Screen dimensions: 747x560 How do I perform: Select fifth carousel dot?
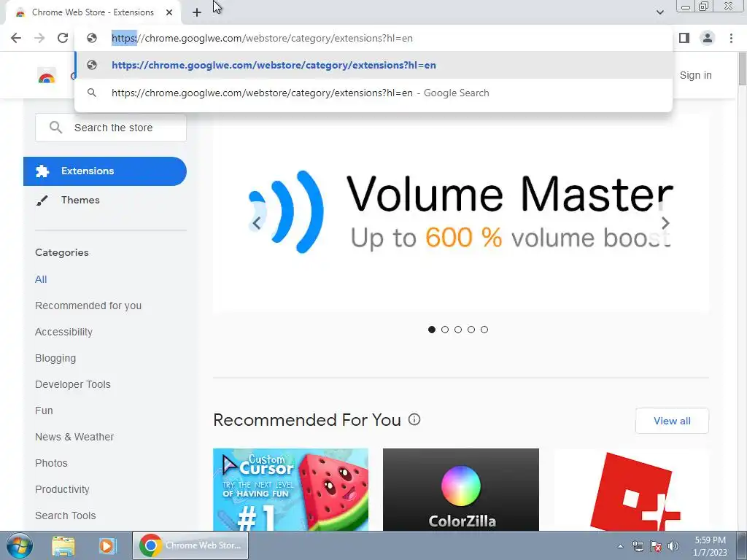484,330
